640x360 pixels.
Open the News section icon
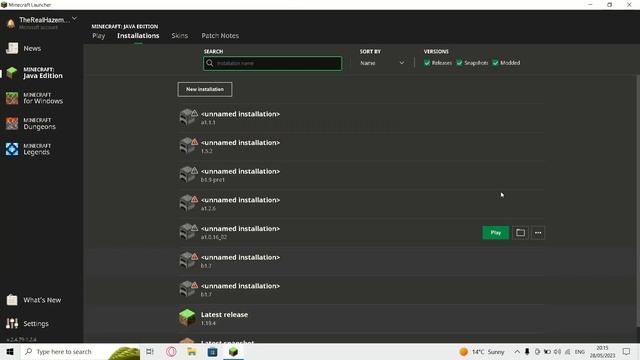[x=12, y=48]
